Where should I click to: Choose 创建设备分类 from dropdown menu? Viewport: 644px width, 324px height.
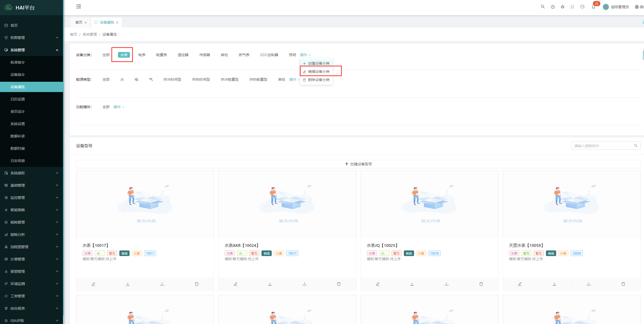316,63
